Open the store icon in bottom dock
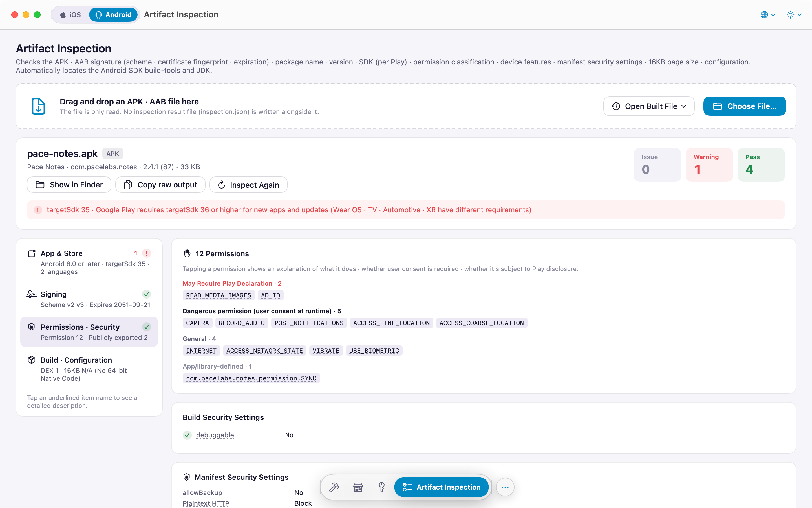This screenshot has height=508, width=812. [x=358, y=487]
